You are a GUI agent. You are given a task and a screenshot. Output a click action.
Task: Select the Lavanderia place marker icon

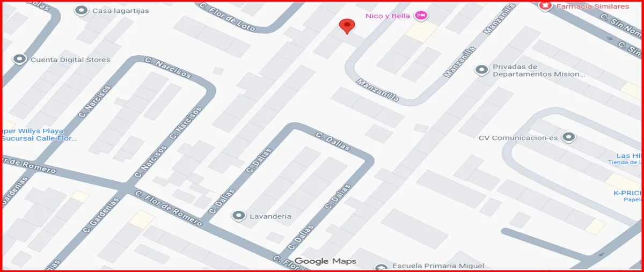tap(238, 216)
